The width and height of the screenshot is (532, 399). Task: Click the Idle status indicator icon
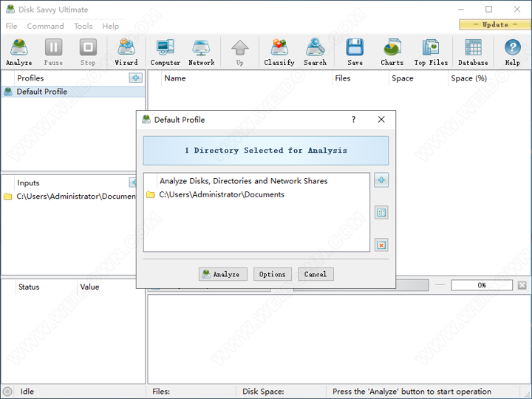pos(7,392)
